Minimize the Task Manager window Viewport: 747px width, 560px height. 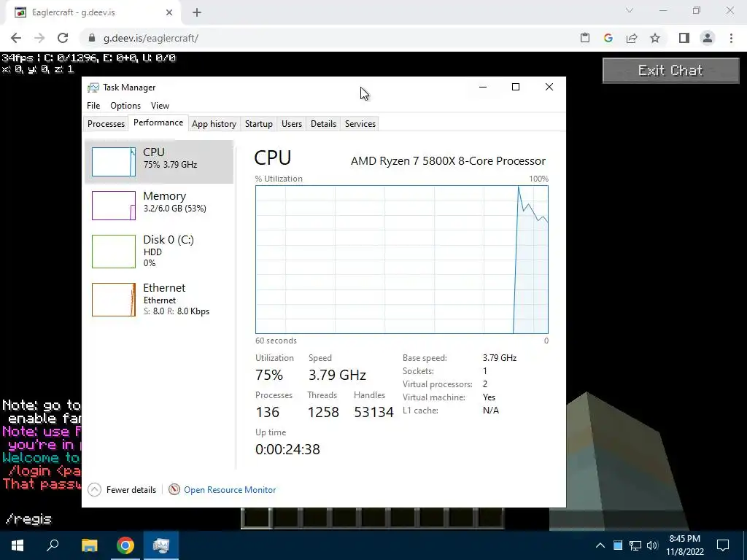click(483, 87)
